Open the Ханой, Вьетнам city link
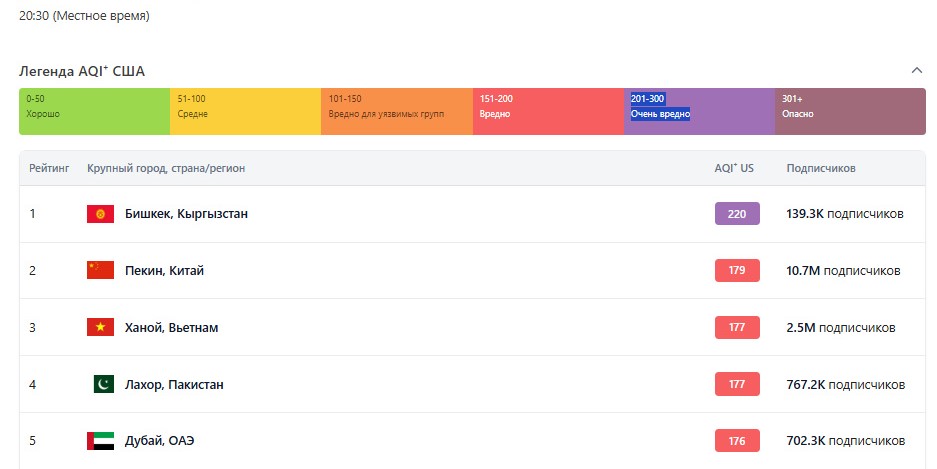Image resolution: width=937 pixels, height=469 pixels. click(x=171, y=328)
